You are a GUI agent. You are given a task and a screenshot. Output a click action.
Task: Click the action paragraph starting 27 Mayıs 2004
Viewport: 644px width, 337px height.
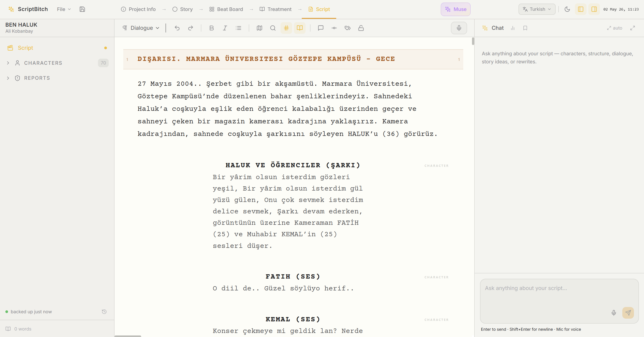(x=287, y=109)
